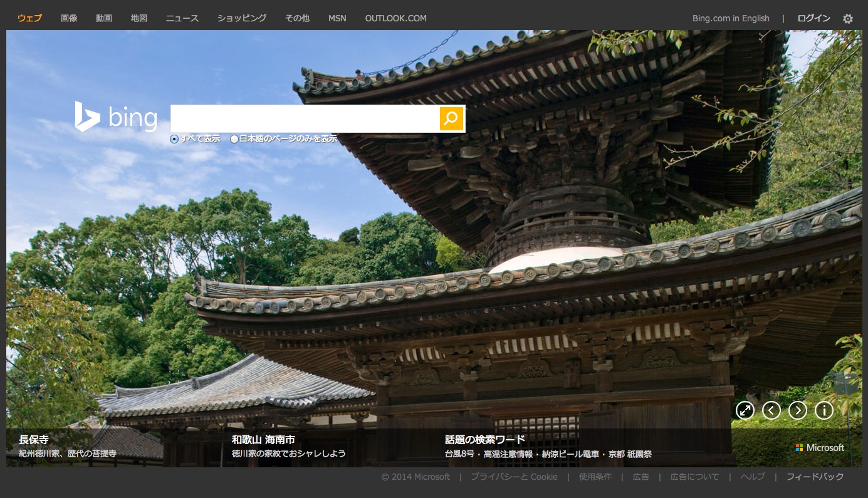Click the Microsoft logo
This screenshot has width=868, height=498.
pyautogui.click(x=820, y=448)
